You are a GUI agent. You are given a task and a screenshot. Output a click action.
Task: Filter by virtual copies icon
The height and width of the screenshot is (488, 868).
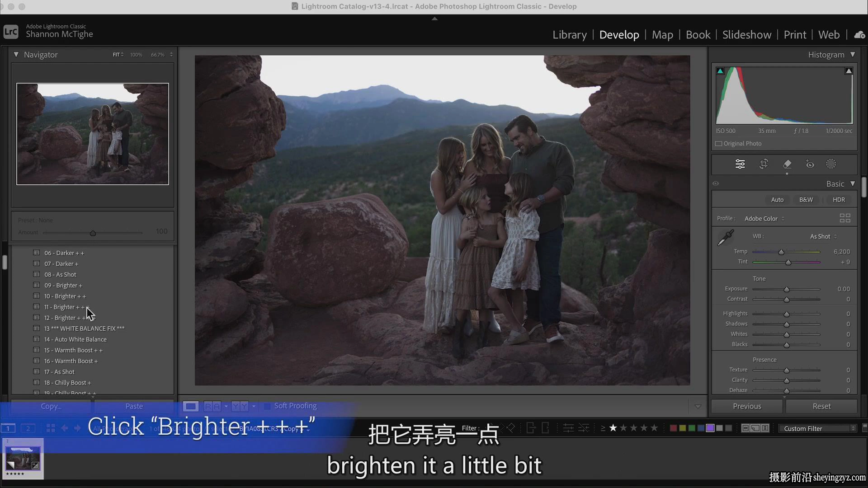(x=755, y=428)
